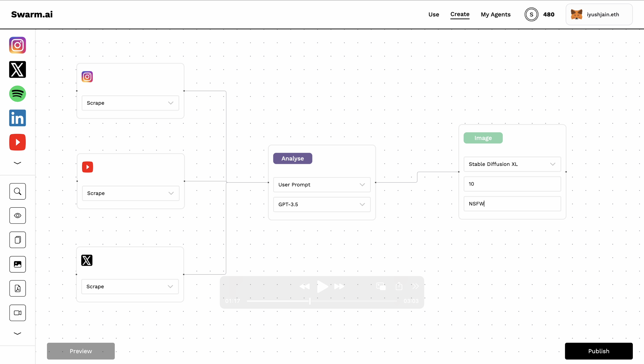Click the NSFW text input field

[x=512, y=203]
